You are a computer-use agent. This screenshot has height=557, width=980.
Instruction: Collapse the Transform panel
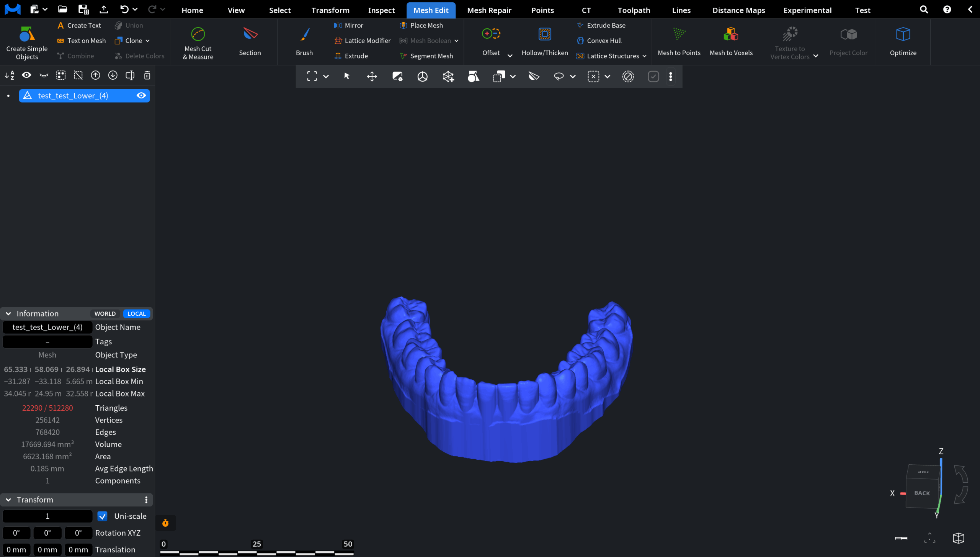pyautogui.click(x=8, y=500)
